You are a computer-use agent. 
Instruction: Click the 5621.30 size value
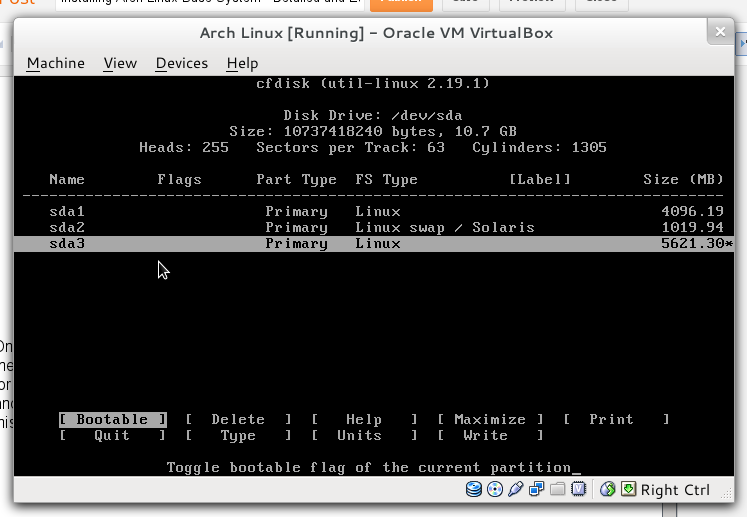point(692,243)
